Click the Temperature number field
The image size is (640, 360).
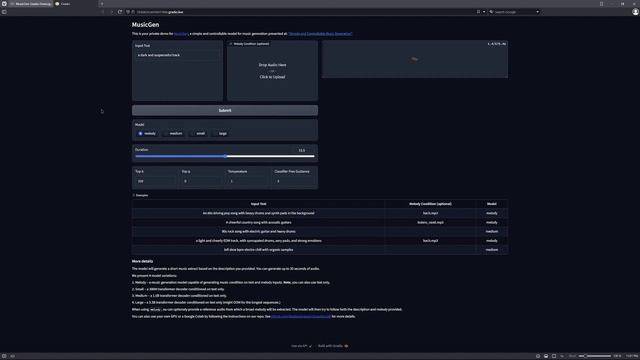[x=248, y=181]
